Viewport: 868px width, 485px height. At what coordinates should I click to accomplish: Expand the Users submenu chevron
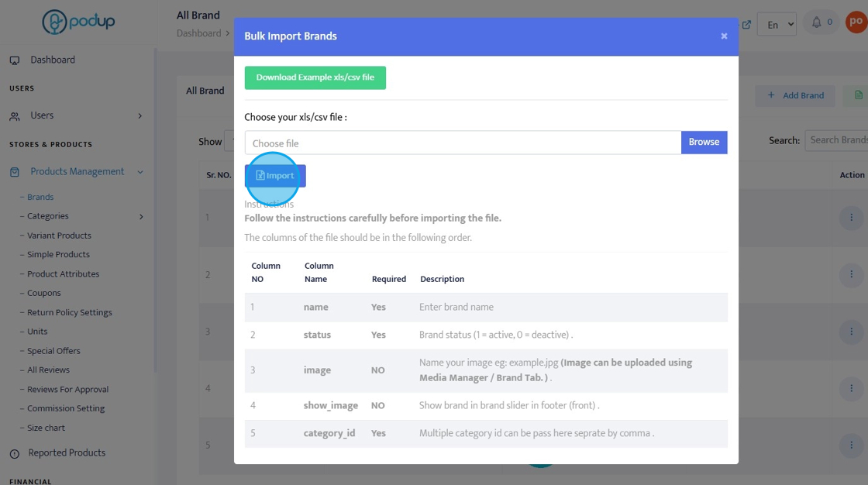[x=140, y=116]
